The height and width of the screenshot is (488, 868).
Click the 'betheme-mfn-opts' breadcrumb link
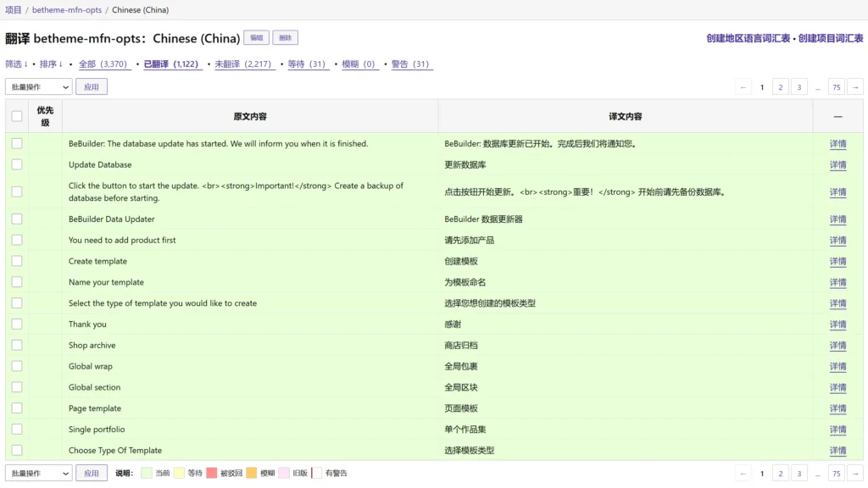click(x=67, y=10)
